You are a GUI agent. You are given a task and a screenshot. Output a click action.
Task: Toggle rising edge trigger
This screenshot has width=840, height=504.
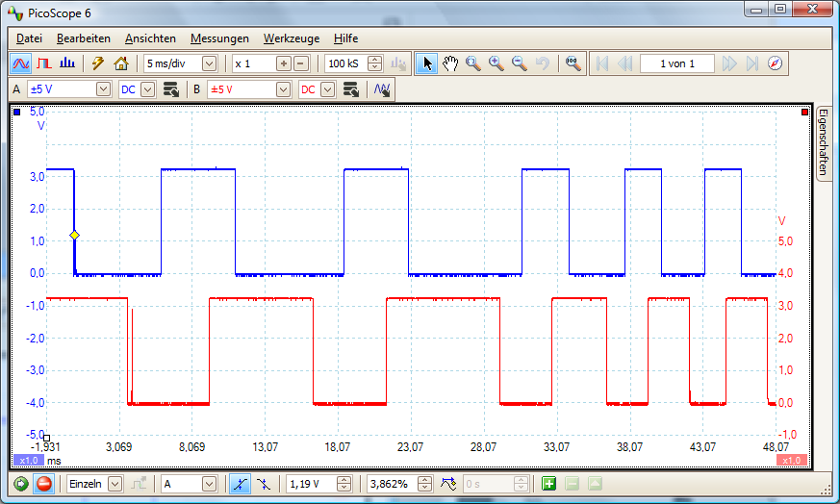pyautogui.click(x=239, y=484)
